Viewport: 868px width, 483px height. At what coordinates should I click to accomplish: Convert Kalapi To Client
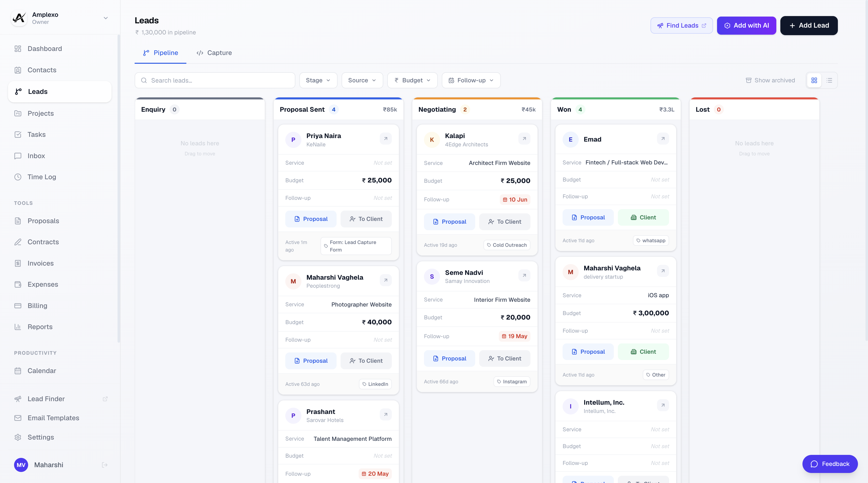click(504, 222)
